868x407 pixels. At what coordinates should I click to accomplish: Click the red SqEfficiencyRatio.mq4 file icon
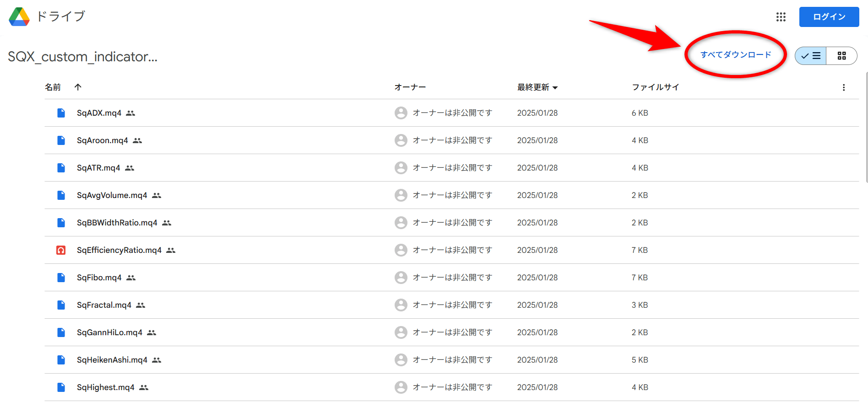tap(61, 250)
